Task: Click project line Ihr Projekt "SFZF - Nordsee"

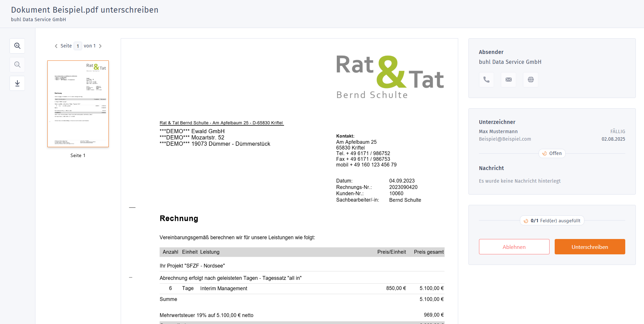Action: 192,266
